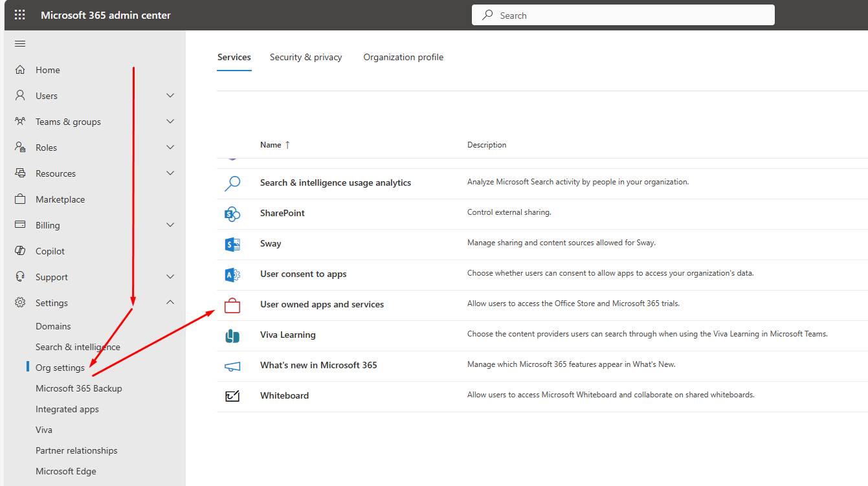
Task: Open User consent to apps
Action: pos(304,274)
